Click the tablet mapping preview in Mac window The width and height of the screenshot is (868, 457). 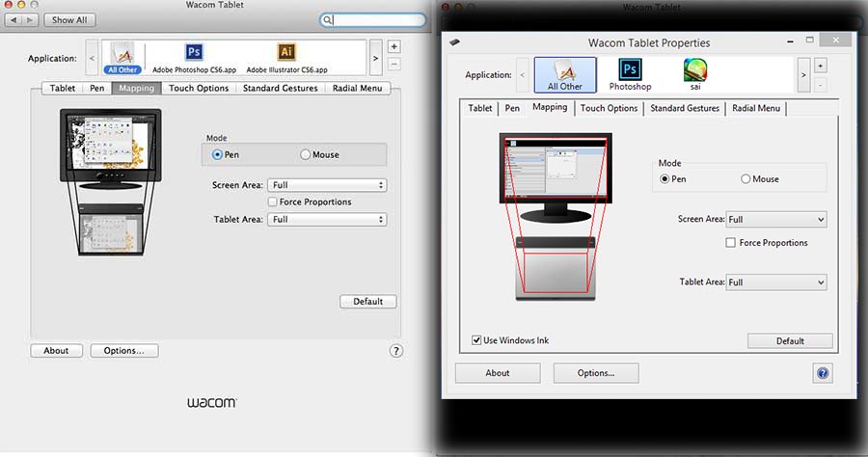[x=111, y=229]
